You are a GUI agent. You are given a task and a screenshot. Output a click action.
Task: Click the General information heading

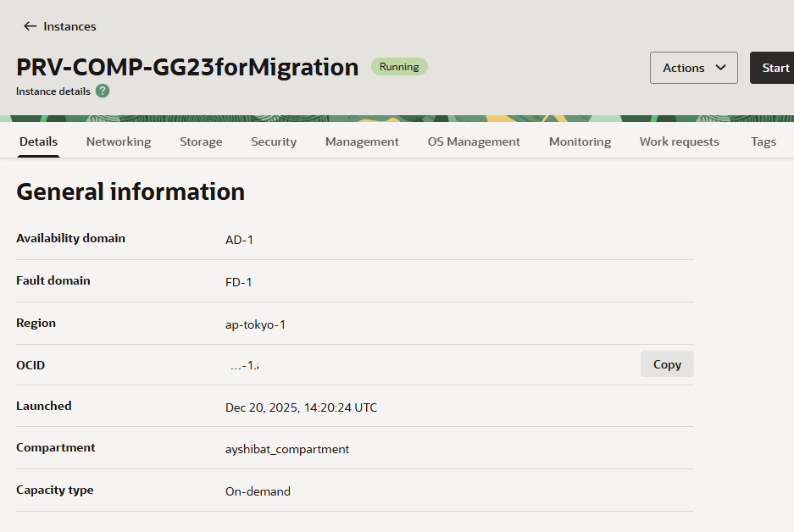point(130,191)
